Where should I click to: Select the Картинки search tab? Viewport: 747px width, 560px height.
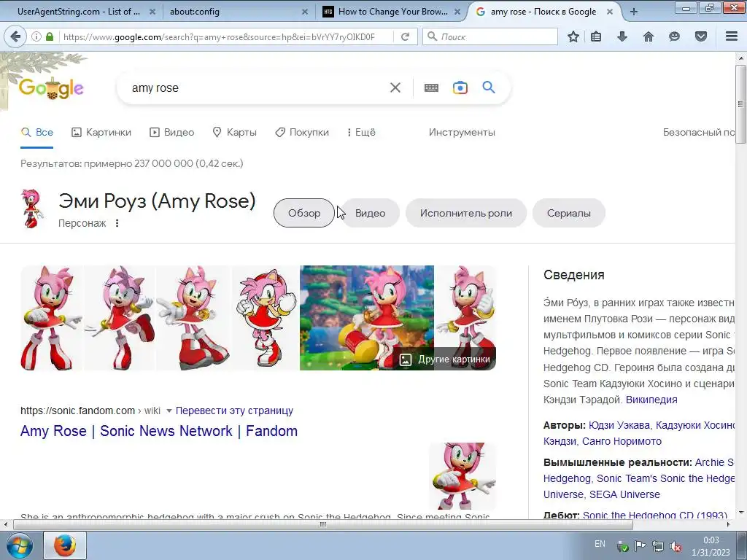click(101, 133)
